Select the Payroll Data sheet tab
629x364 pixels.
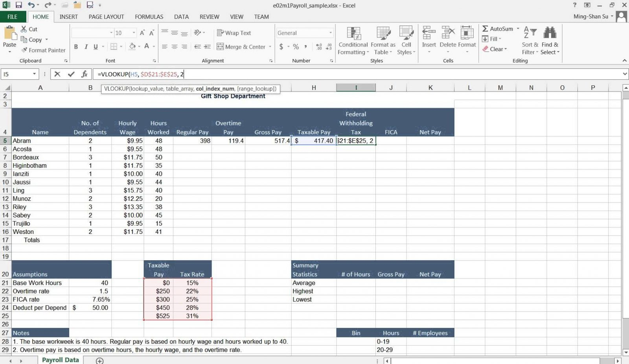(60, 360)
